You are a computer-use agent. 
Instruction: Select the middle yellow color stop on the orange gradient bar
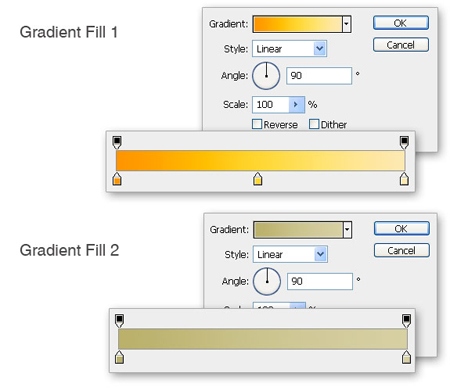click(x=258, y=179)
